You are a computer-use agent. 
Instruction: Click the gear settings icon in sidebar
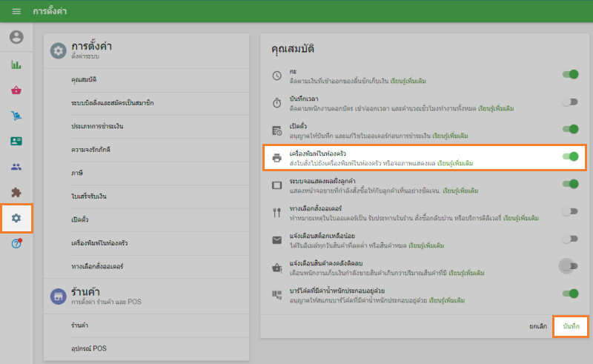tap(16, 218)
